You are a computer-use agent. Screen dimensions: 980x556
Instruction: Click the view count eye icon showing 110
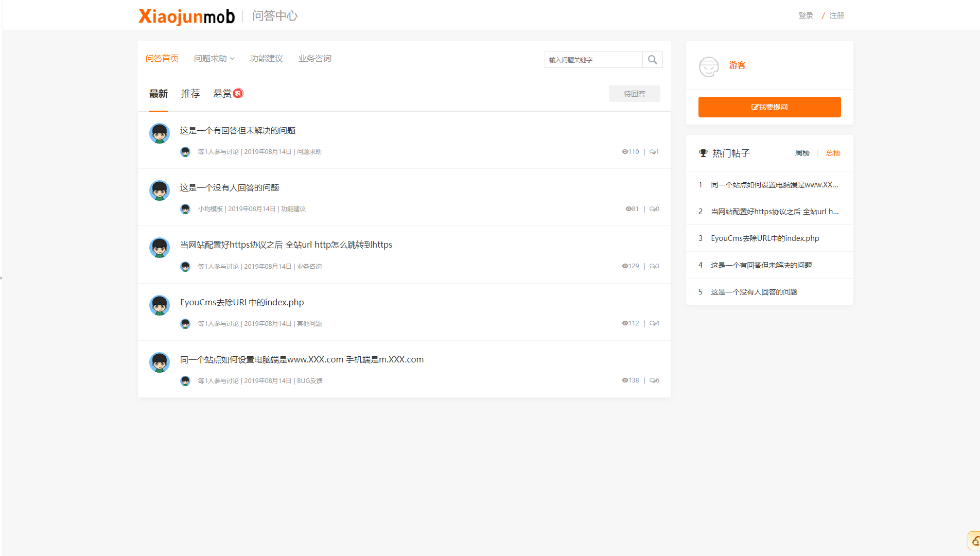(x=625, y=152)
